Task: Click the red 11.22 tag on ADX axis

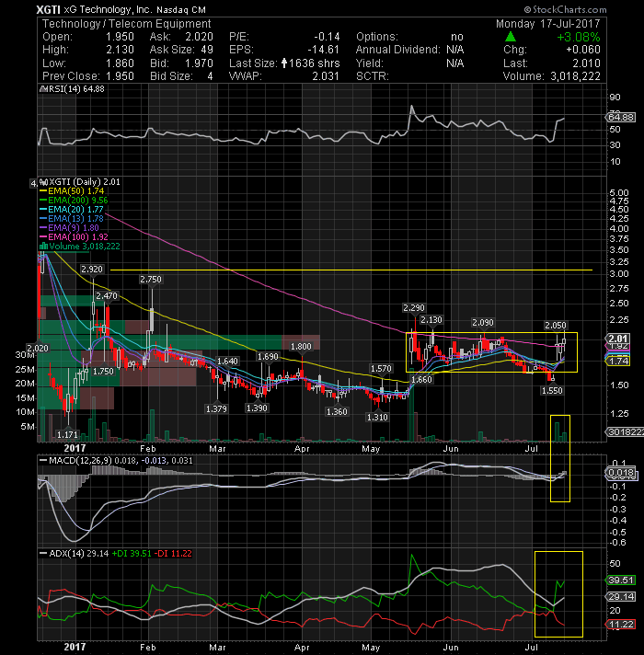Action: (x=621, y=624)
